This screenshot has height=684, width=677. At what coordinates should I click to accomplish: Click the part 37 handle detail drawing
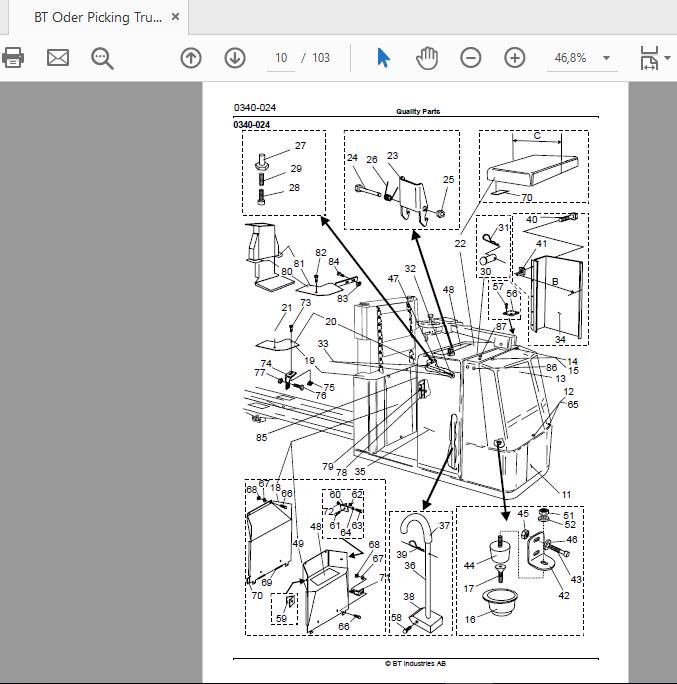(x=421, y=573)
